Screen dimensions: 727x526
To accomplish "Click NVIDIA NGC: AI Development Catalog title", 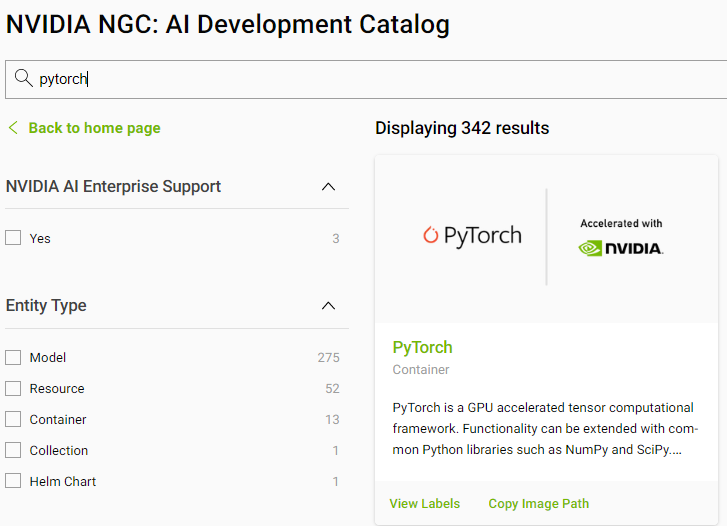I will 228,24.
